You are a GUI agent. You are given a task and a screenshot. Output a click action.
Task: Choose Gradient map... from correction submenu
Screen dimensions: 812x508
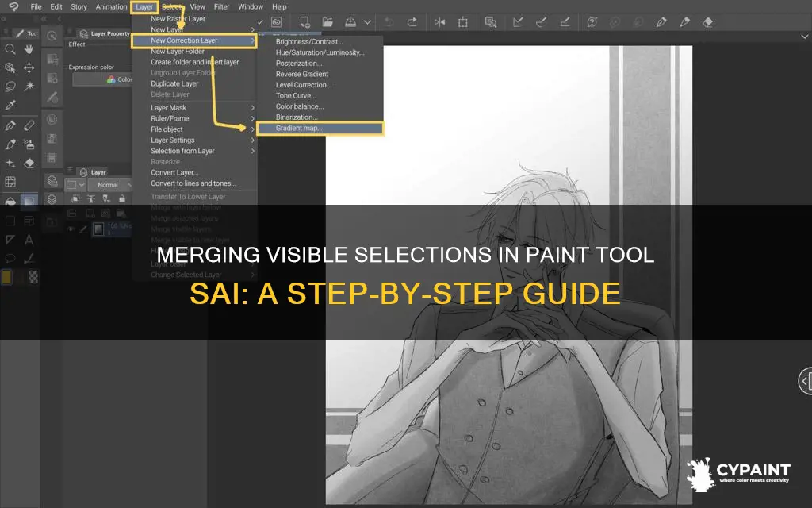(x=320, y=128)
